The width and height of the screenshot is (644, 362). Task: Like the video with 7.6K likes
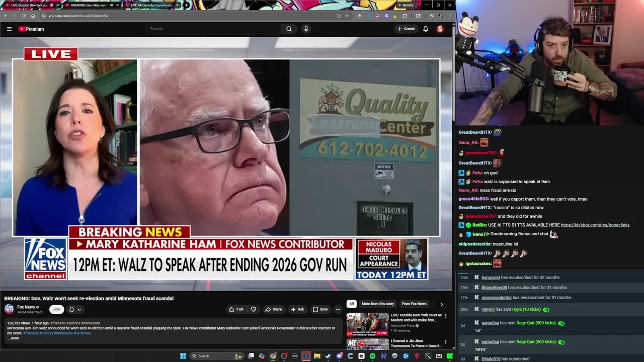[x=236, y=309]
